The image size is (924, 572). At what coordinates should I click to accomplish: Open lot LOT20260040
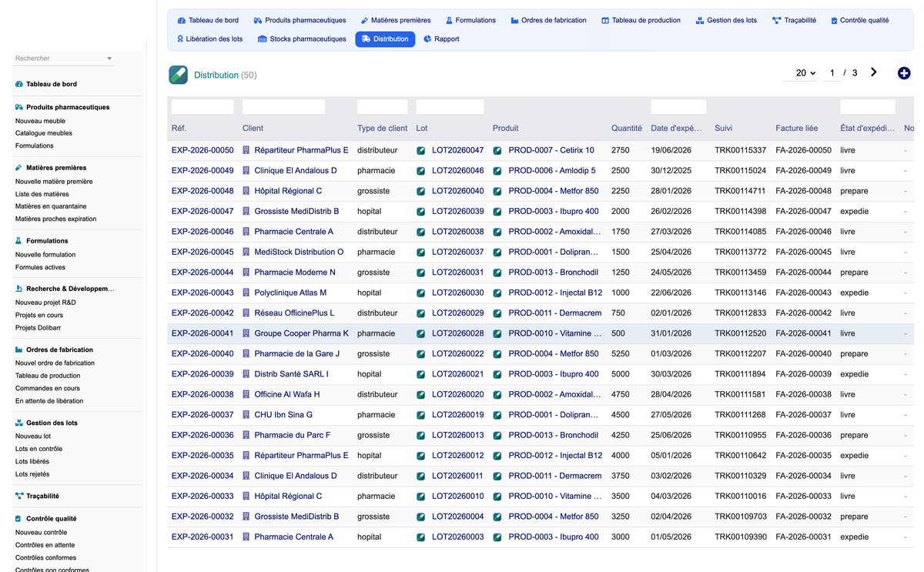[458, 191]
